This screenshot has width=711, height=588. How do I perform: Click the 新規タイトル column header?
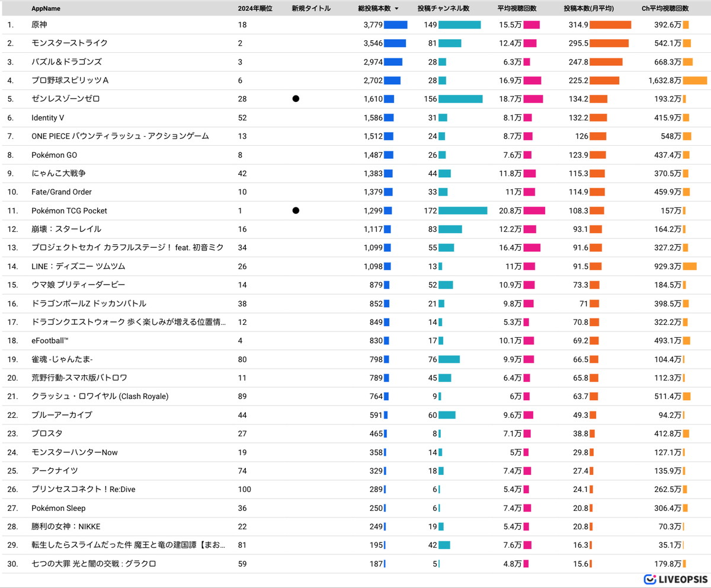point(311,9)
